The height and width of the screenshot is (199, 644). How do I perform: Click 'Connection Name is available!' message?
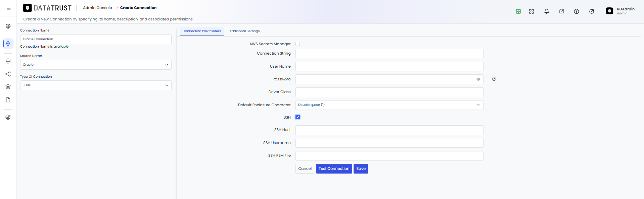coord(45,47)
